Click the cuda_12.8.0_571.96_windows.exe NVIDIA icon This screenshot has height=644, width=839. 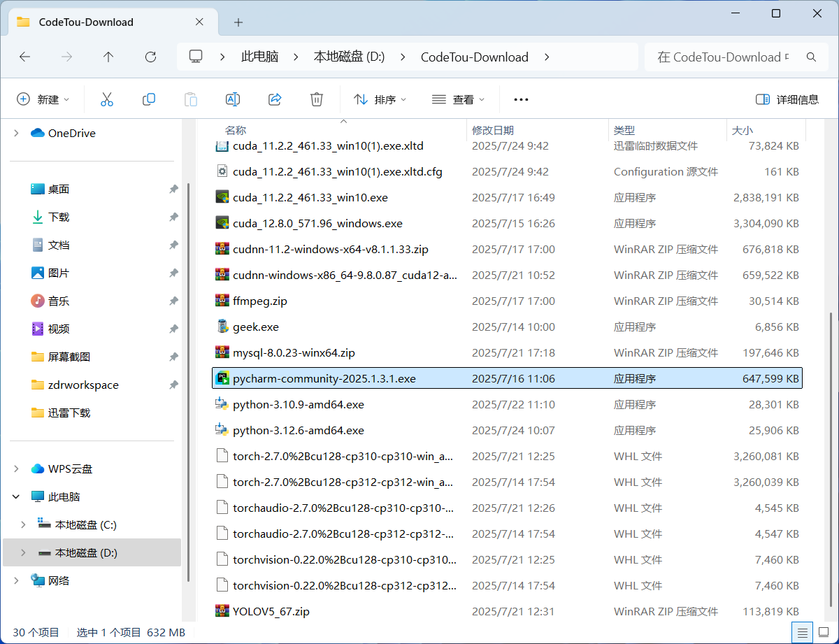[x=222, y=223]
